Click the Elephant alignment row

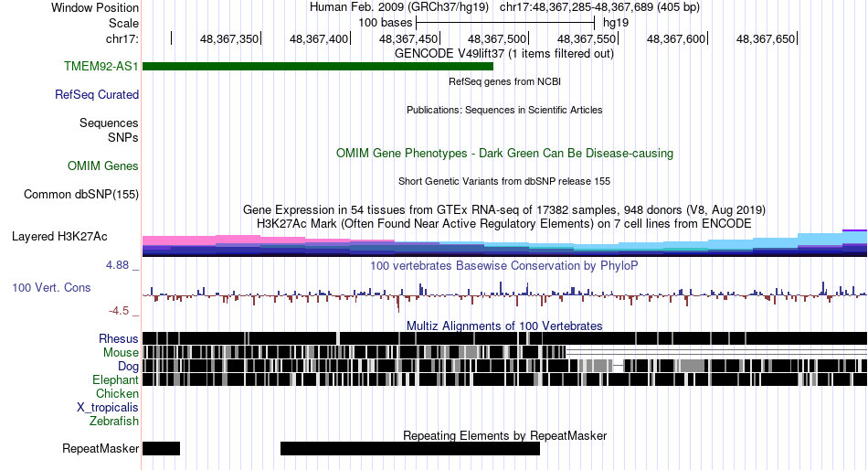coord(504,379)
